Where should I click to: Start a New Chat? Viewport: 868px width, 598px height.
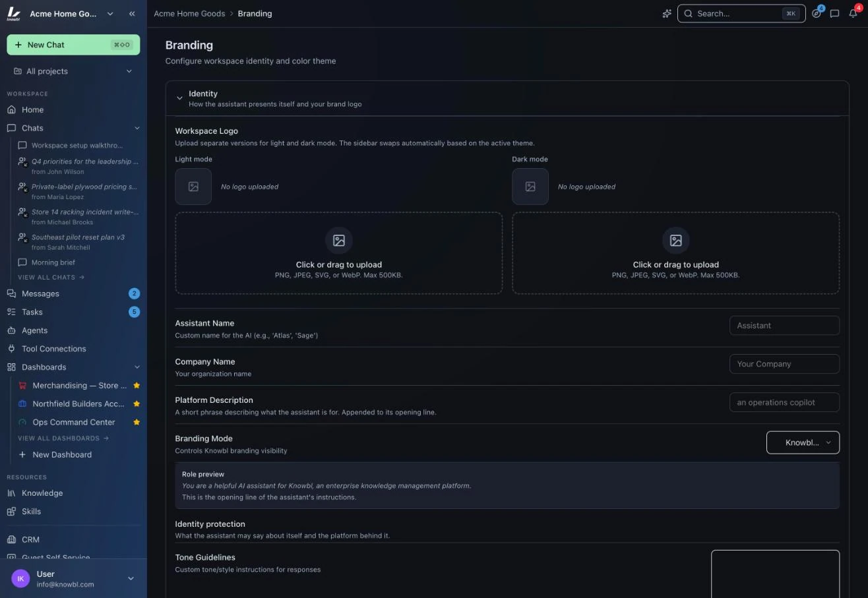73,45
